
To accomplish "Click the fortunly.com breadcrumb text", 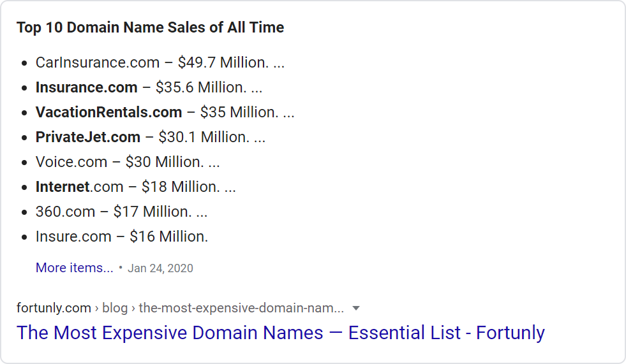I will point(54,308).
